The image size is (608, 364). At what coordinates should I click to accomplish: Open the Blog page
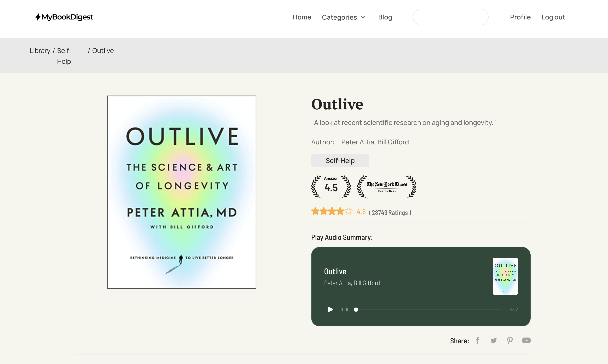385,17
